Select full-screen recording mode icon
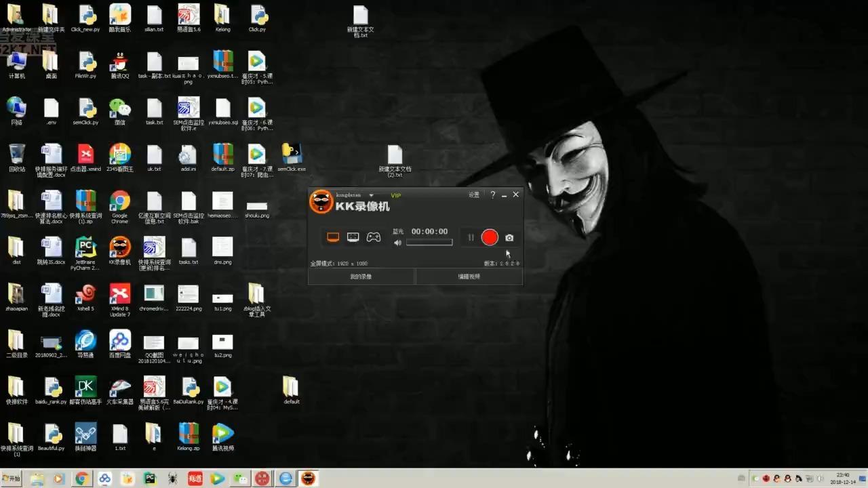 click(333, 237)
